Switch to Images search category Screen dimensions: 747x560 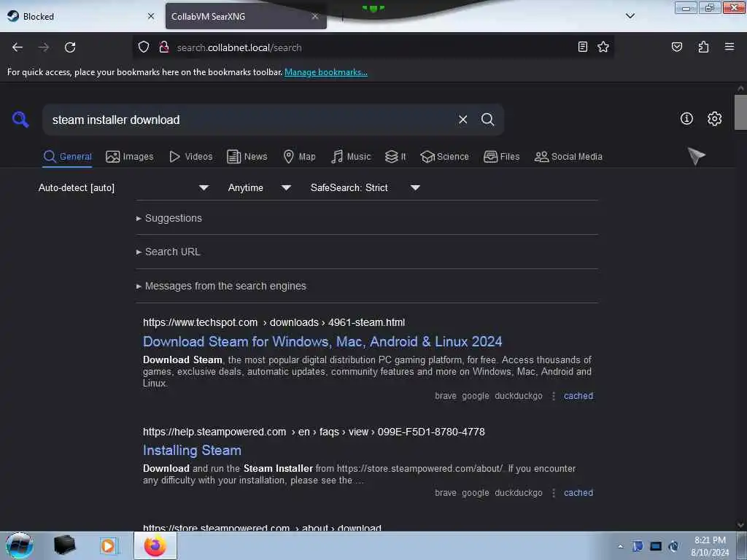[130, 157]
